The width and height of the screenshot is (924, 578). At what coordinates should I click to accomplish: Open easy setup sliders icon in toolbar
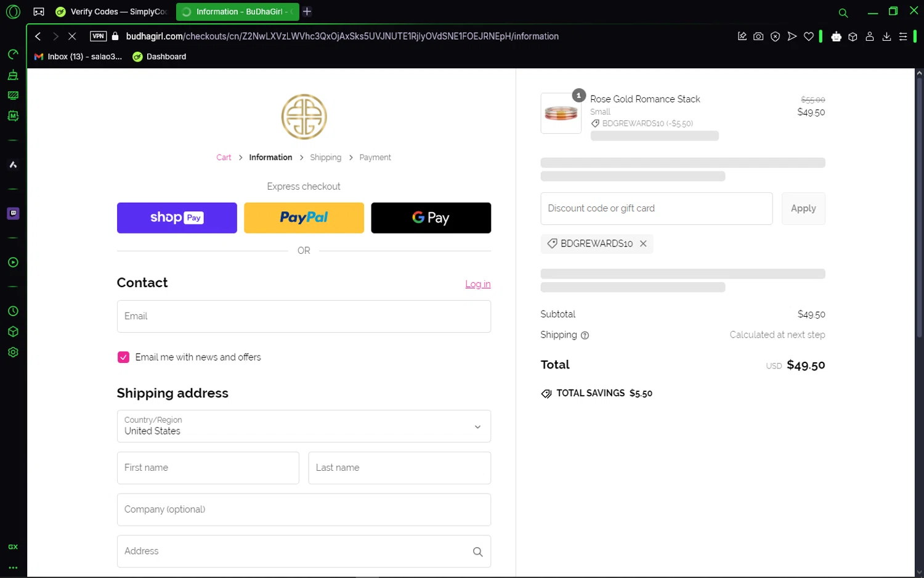coord(903,36)
